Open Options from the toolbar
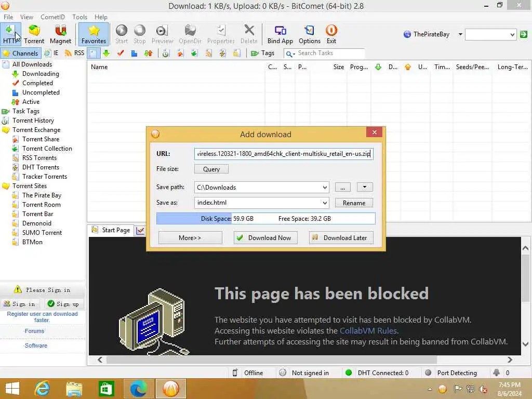 (310, 34)
